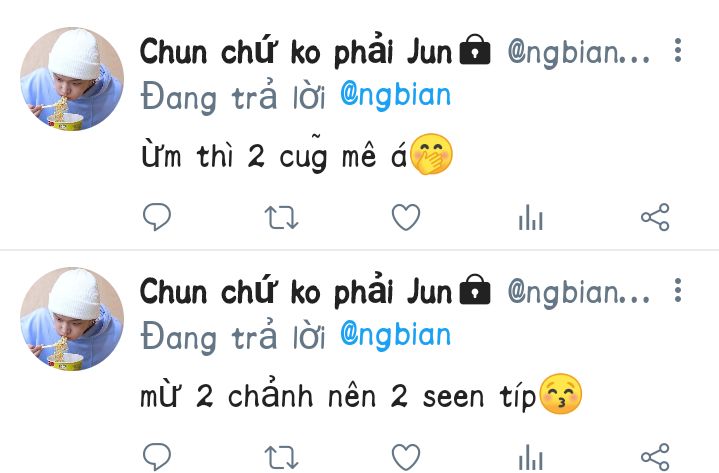The image size is (719, 473).
Task: Share the second tweet
Action: click(655, 456)
